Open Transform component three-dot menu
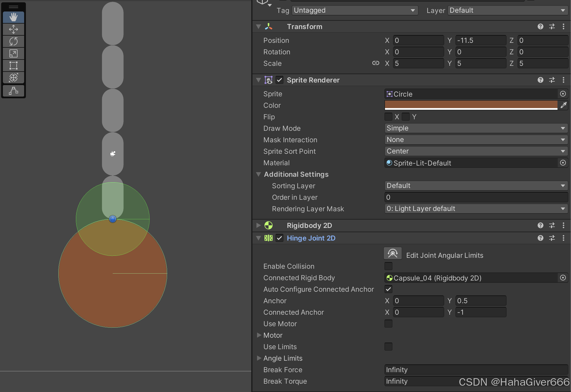571x392 pixels. click(x=563, y=26)
